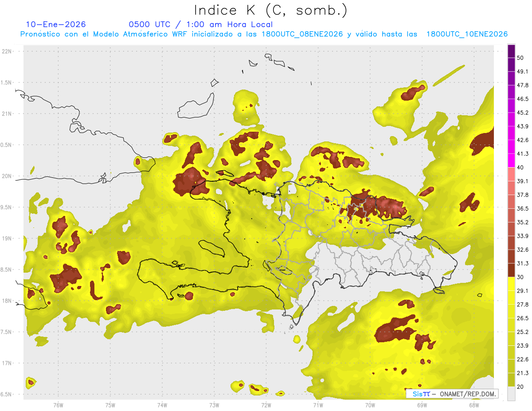Click the "74W" longitude label
Image resolution: width=532 pixels, height=411 pixels.
click(x=162, y=405)
